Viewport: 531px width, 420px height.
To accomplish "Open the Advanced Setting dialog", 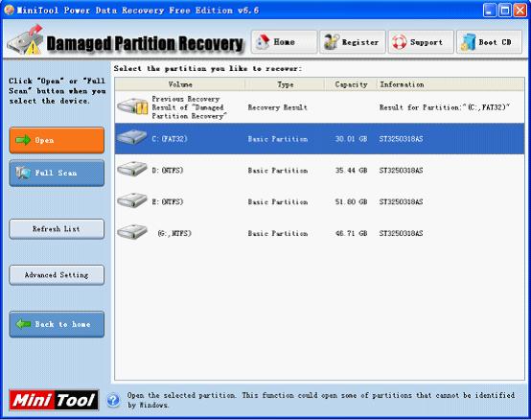I will [x=57, y=275].
